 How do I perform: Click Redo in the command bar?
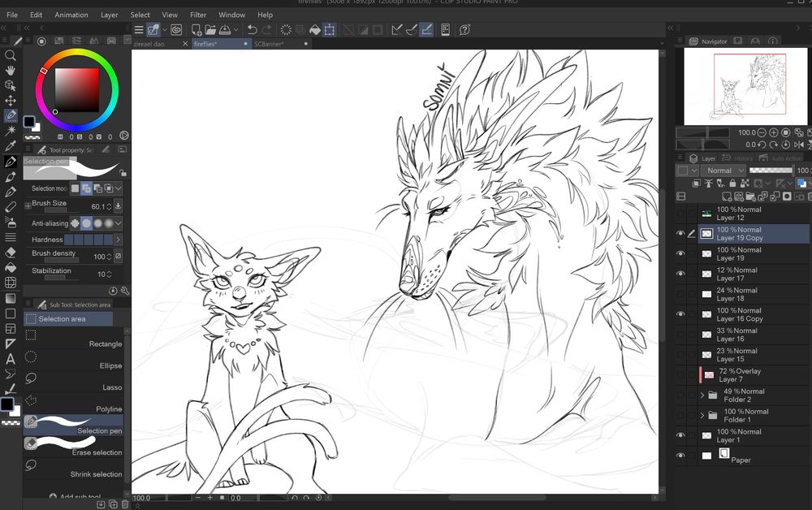click(266, 30)
